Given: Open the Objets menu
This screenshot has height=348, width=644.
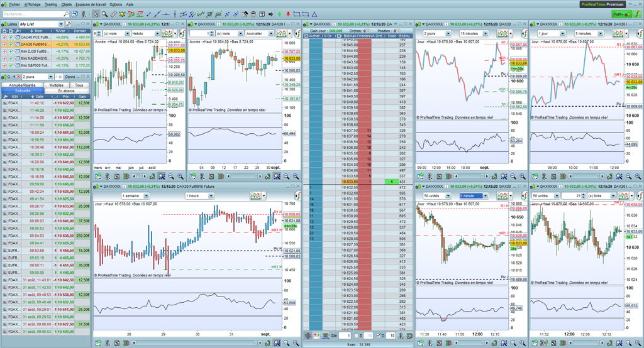Looking at the screenshot, I should click(x=66, y=4).
